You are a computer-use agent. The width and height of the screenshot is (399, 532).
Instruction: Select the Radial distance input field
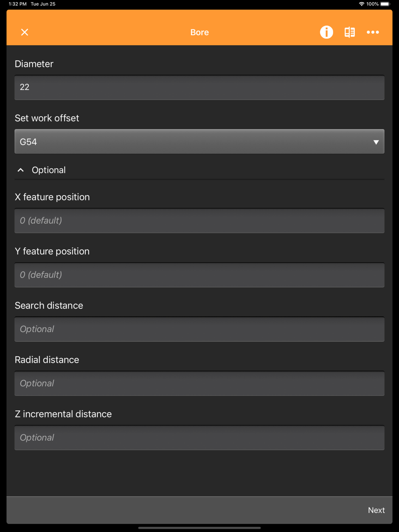(x=199, y=383)
